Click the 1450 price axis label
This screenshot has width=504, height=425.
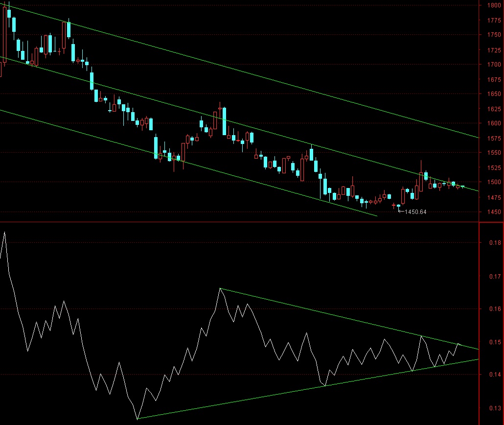tap(494, 212)
